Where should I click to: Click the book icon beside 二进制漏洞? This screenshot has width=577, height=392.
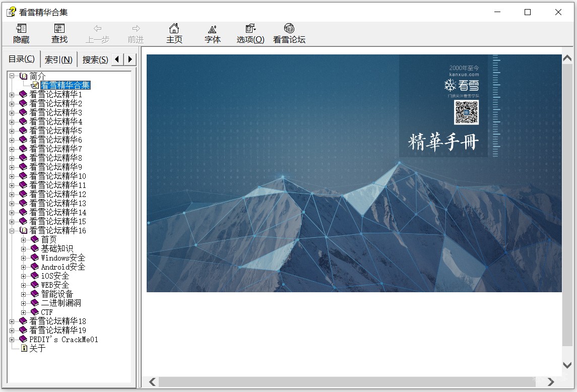click(x=35, y=303)
